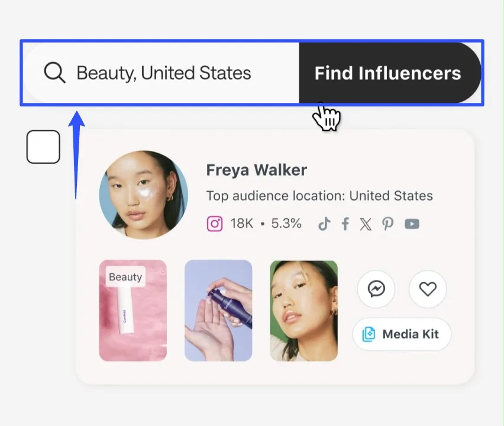Open the portrait thumbnail with green background
This screenshot has width=504, height=426.
click(303, 311)
